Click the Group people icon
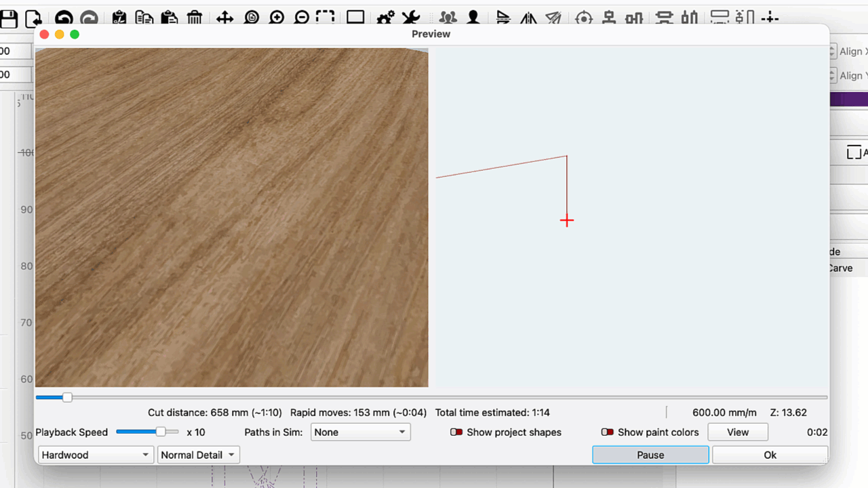868x488 pixels. coord(448,18)
